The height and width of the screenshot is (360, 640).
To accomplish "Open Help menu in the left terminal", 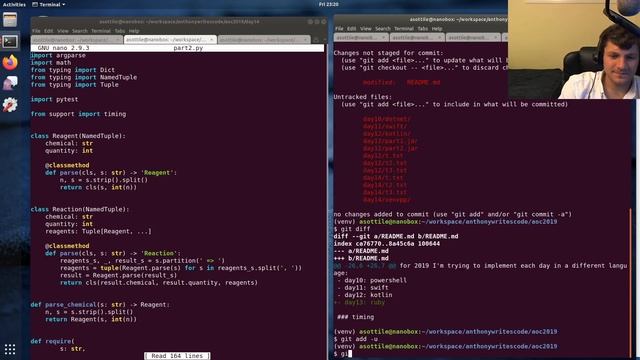I will point(134,31).
